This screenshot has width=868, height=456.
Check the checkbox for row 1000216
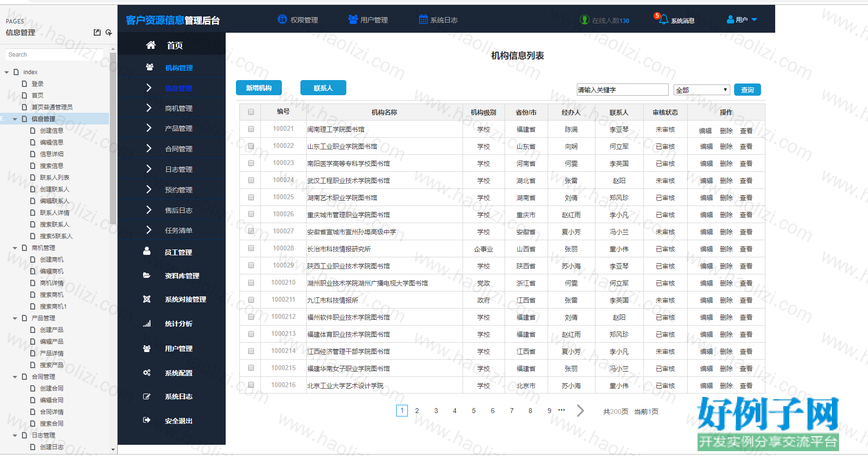251,385
